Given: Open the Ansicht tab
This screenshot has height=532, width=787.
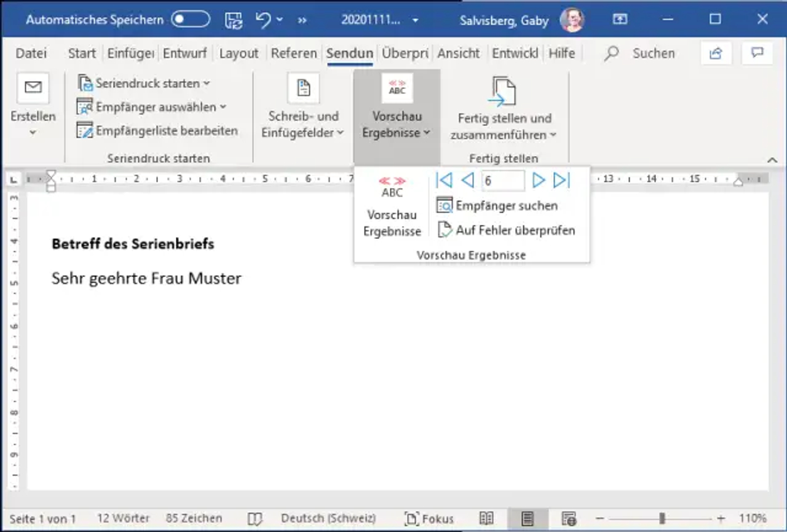Looking at the screenshot, I should 459,53.
